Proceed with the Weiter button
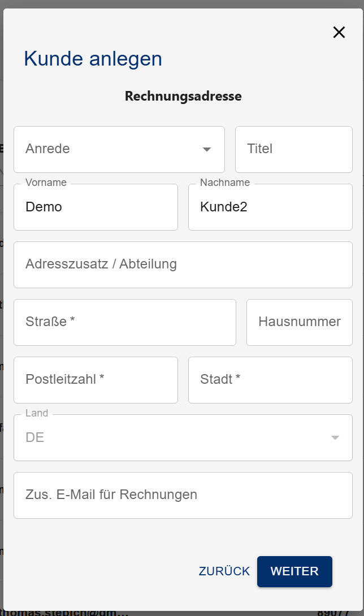This screenshot has height=616, width=364. click(294, 571)
